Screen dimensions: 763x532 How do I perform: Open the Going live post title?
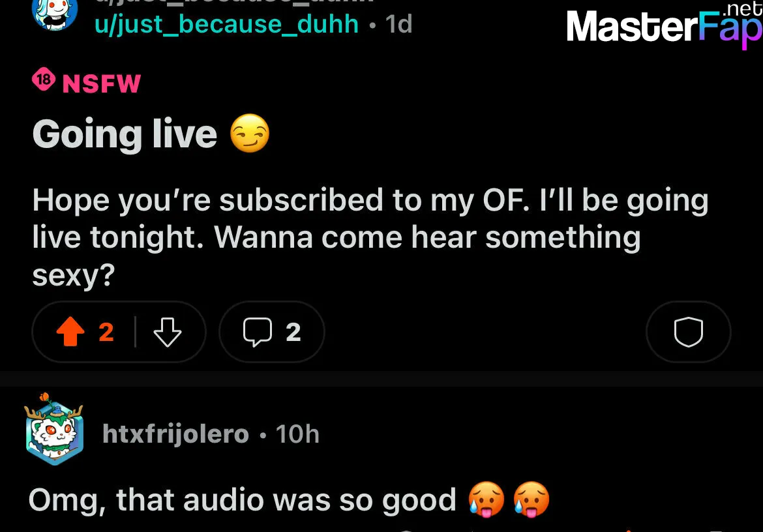click(x=125, y=134)
